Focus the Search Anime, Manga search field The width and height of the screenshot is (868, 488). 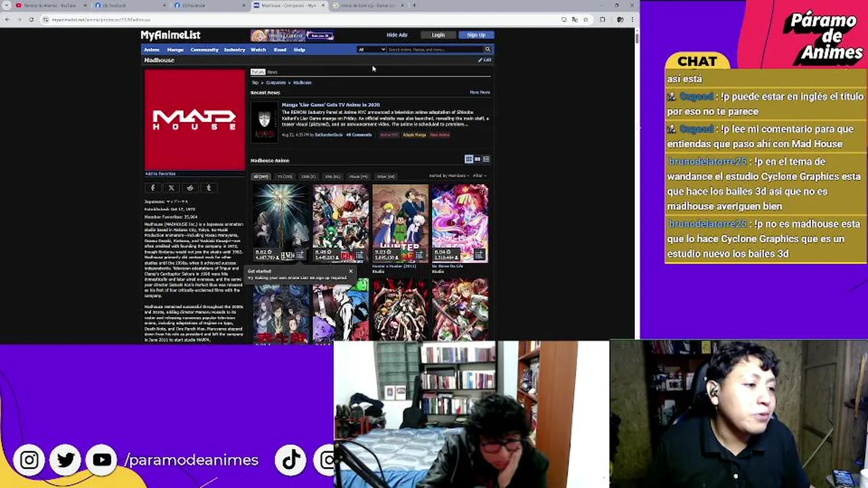434,49
